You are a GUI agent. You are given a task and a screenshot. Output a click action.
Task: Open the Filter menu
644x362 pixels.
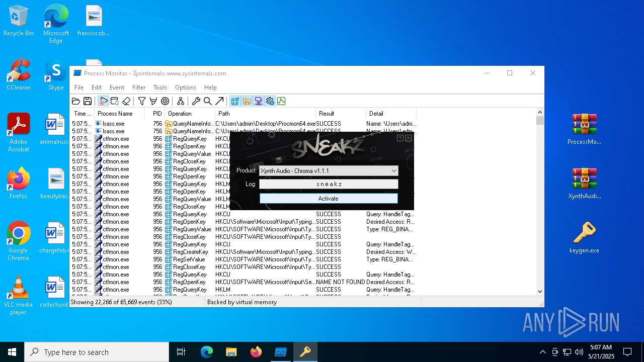pos(139,87)
